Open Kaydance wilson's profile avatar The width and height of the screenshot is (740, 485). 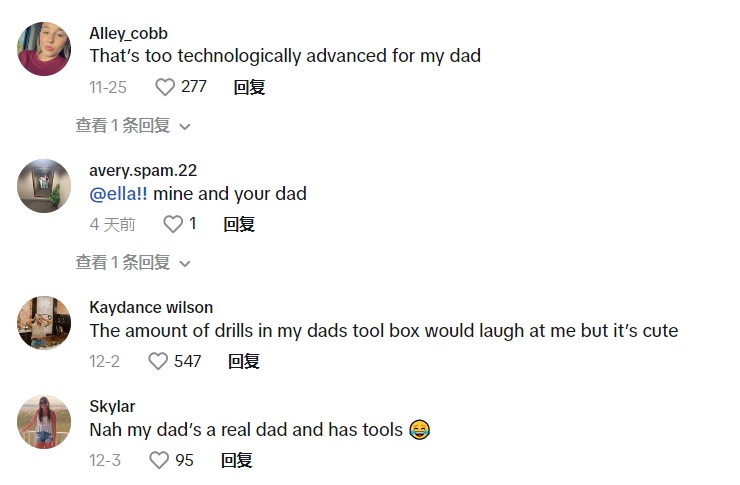44,323
